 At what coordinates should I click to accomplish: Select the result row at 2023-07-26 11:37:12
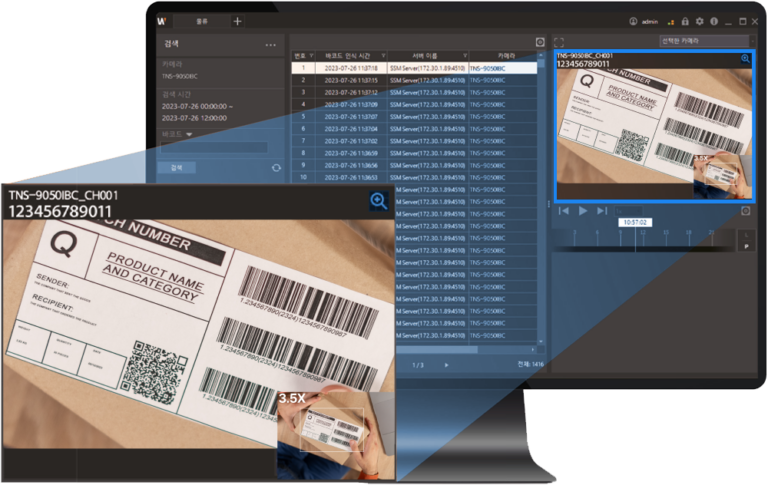pyautogui.click(x=414, y=93)
